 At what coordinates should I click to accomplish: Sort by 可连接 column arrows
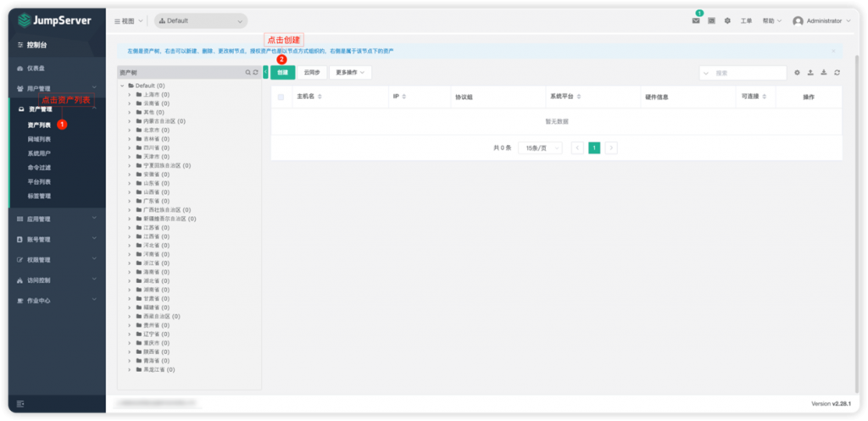(x=765, y=97)
